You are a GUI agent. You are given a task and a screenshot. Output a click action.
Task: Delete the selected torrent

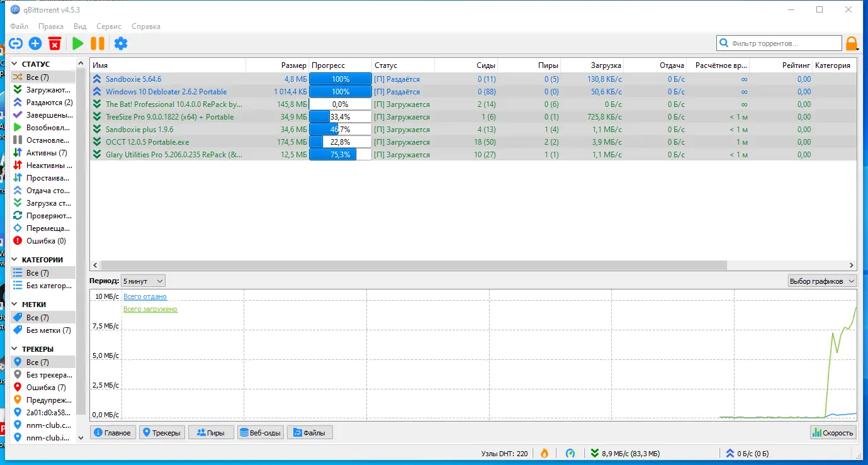[x=55, y=43]
